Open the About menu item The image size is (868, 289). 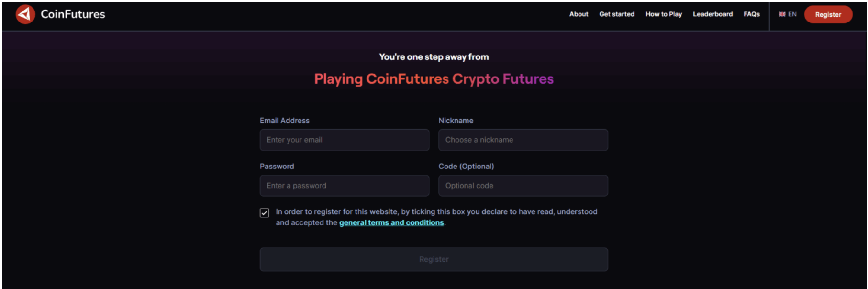579,14
